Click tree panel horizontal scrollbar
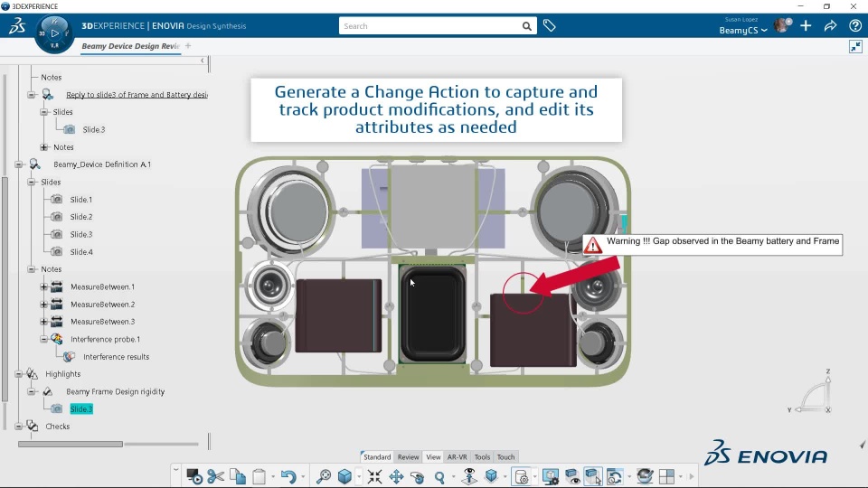 tap(71, 444)
